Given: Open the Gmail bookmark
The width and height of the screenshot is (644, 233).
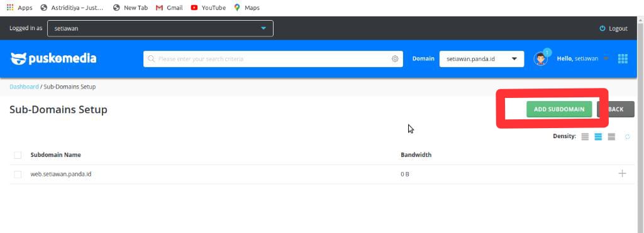Looking at the screenshot, I should (169, 8).
